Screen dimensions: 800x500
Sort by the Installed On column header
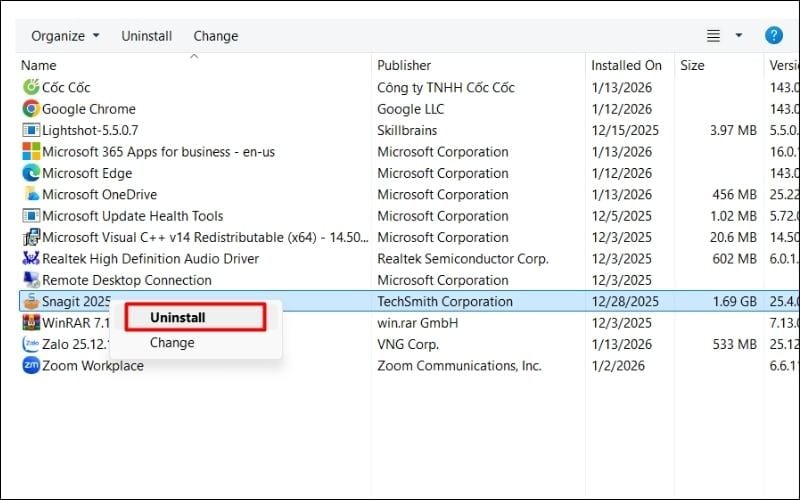(x=626, y=65)
